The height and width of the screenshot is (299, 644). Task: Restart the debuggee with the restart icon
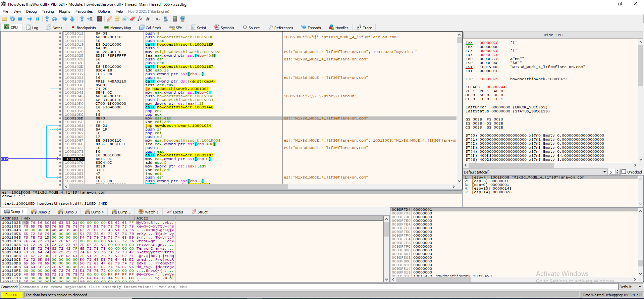[x=12, y=19]
